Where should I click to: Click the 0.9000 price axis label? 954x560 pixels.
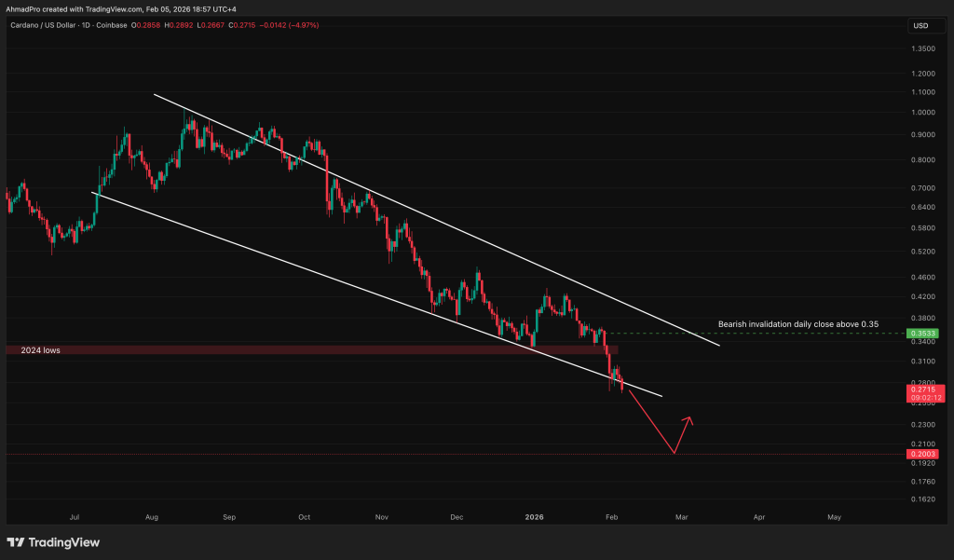coord(923,135)
